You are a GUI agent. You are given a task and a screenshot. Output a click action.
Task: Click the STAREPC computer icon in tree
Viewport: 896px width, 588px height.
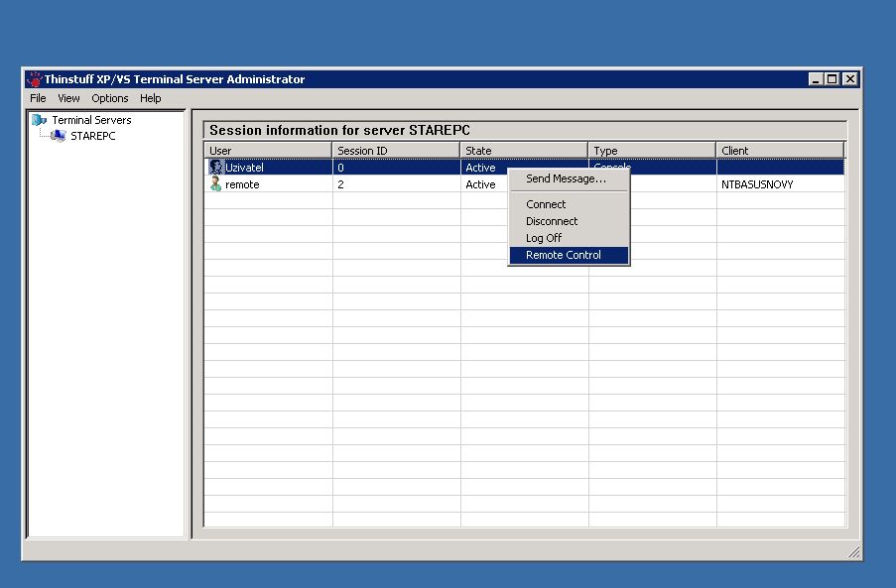58,136
